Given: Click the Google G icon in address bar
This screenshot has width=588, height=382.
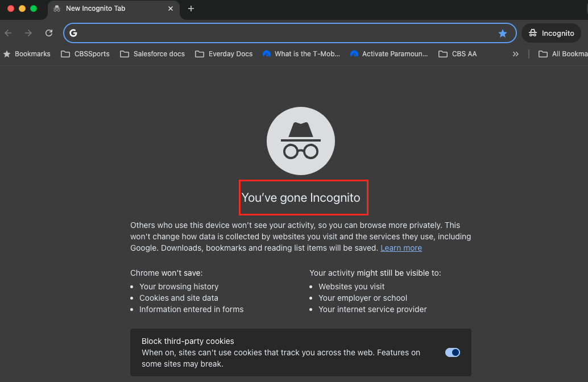Looking at the screenshot, I should point(73,33).
